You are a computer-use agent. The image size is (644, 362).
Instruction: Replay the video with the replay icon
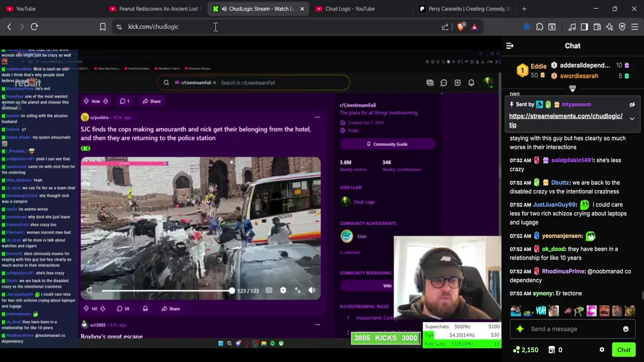pyautogui.click(x=89, y=290)
